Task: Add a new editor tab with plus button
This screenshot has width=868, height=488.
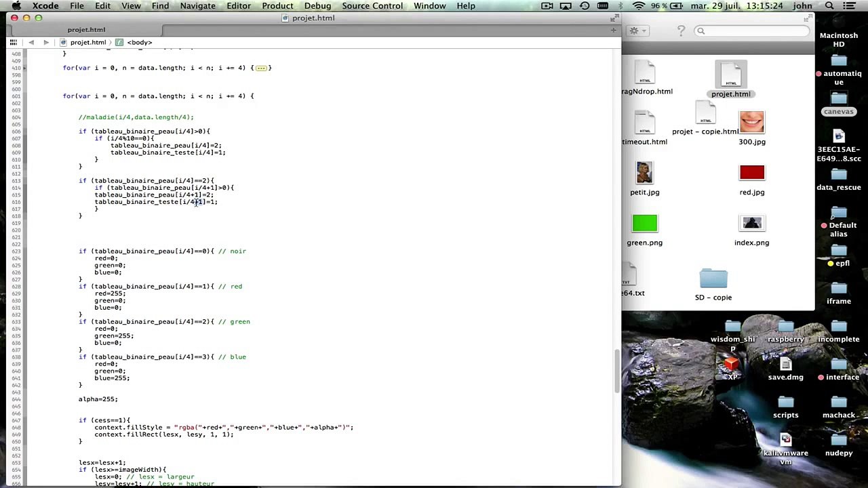Action: click(x=613, y=30)
